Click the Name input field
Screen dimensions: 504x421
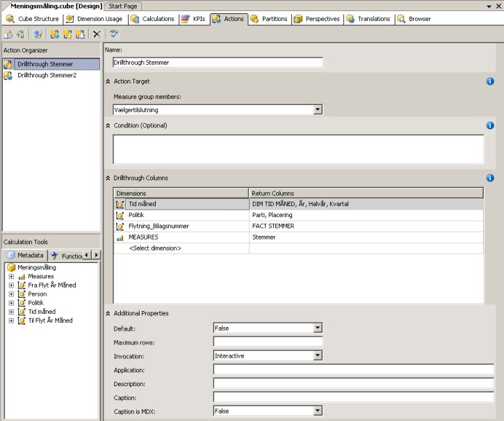click(x=218, y=63)
